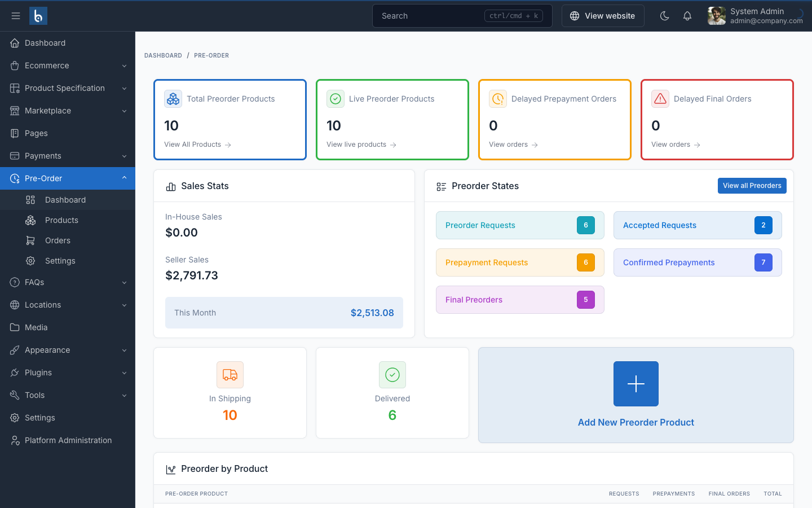Click the In Shipping truck icon
The image size is (812, 508).
(x=230, y=375)
